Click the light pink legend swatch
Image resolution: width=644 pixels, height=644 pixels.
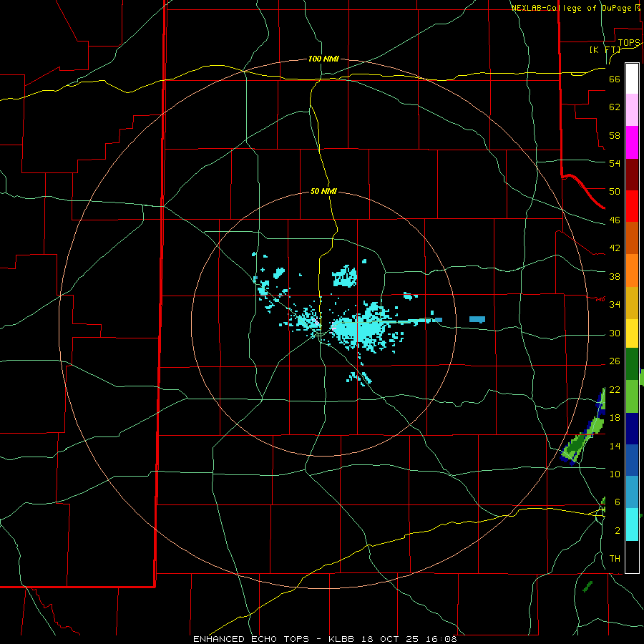click(632, 110)
